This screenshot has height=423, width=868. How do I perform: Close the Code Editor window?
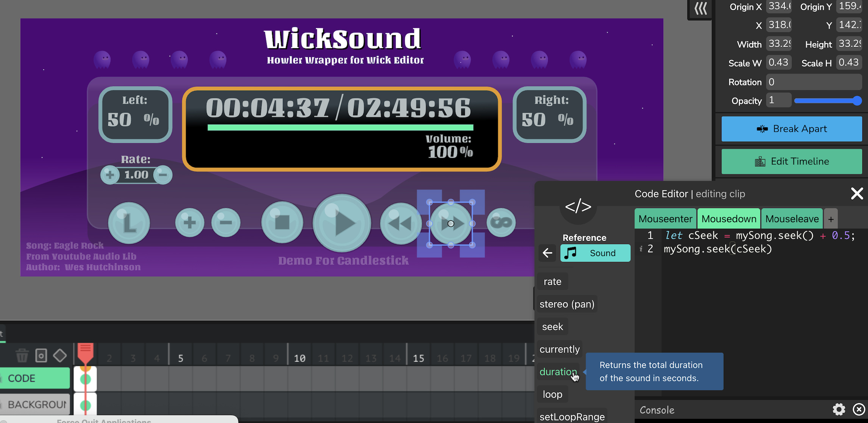coord(857,194)
